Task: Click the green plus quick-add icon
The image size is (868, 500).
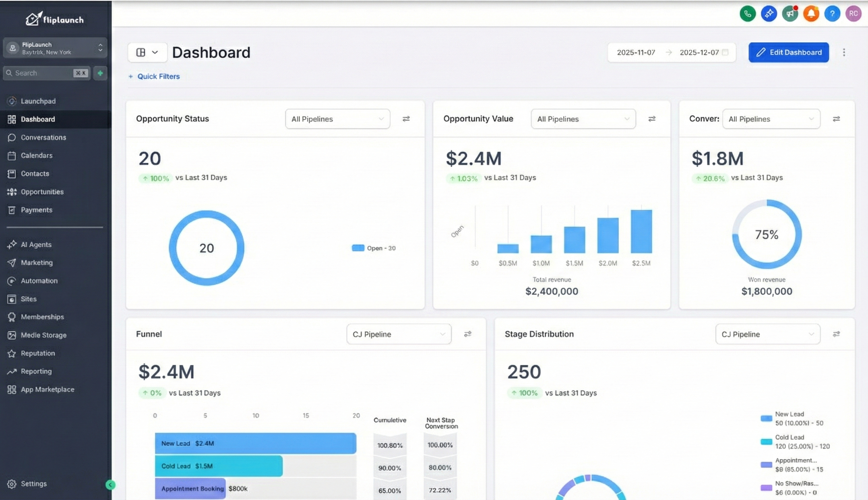Action: [x=100, y=73]
